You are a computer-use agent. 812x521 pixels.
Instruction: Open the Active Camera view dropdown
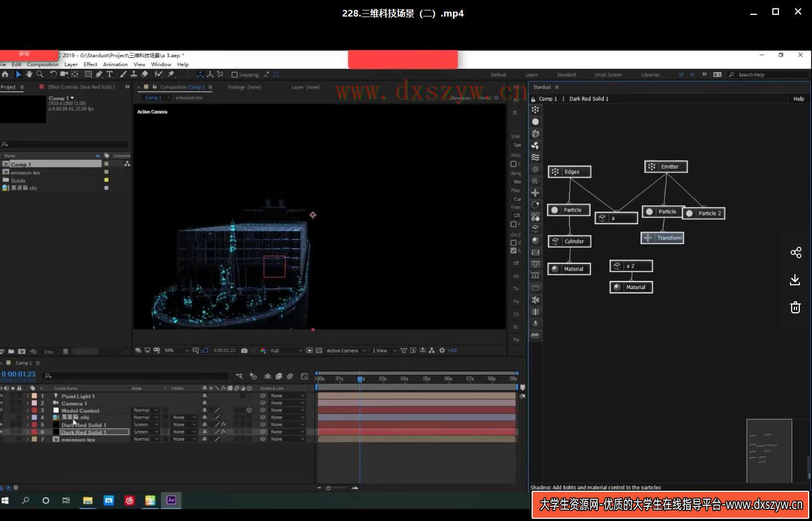(x=347, y=350)
